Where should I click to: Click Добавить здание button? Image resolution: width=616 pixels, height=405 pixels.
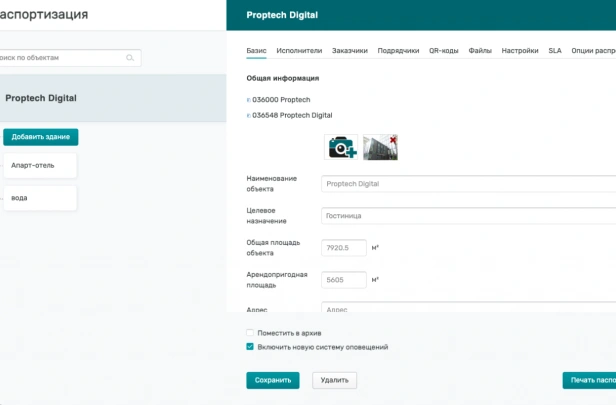point(41,137)
